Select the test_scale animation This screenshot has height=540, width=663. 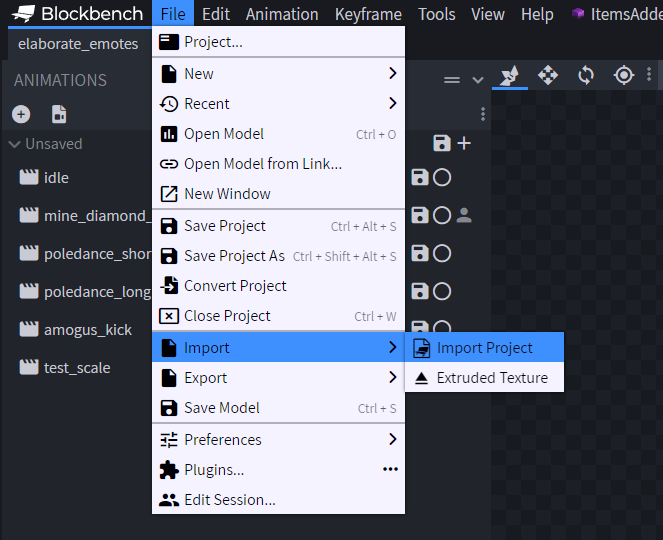point(76,368)
